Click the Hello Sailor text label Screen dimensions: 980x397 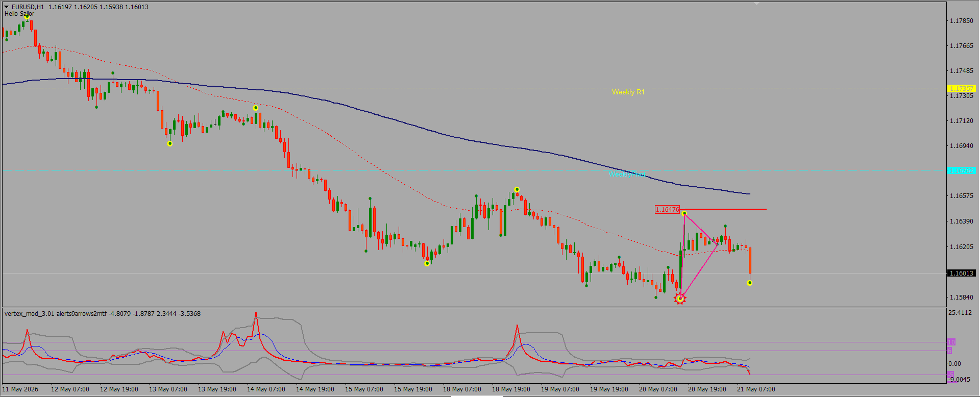19,14
